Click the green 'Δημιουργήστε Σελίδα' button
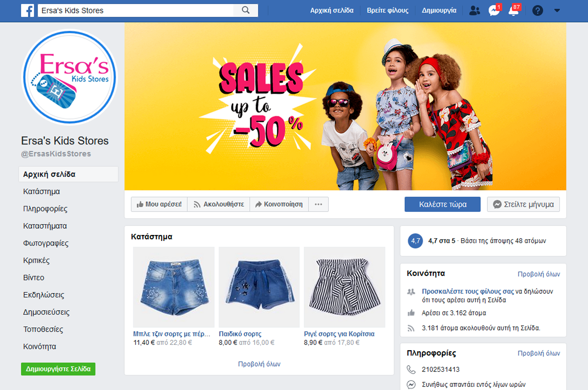Viewport: 588px width, 390px height. [58, 369]
